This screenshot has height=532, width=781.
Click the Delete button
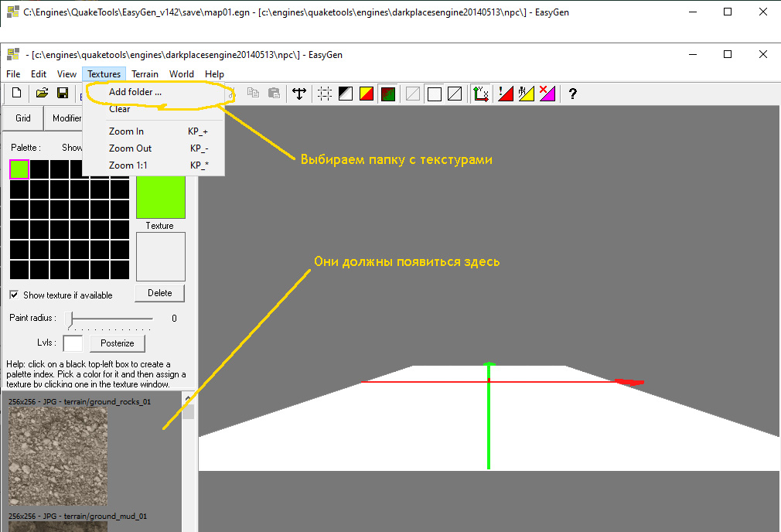coord(160,293)
